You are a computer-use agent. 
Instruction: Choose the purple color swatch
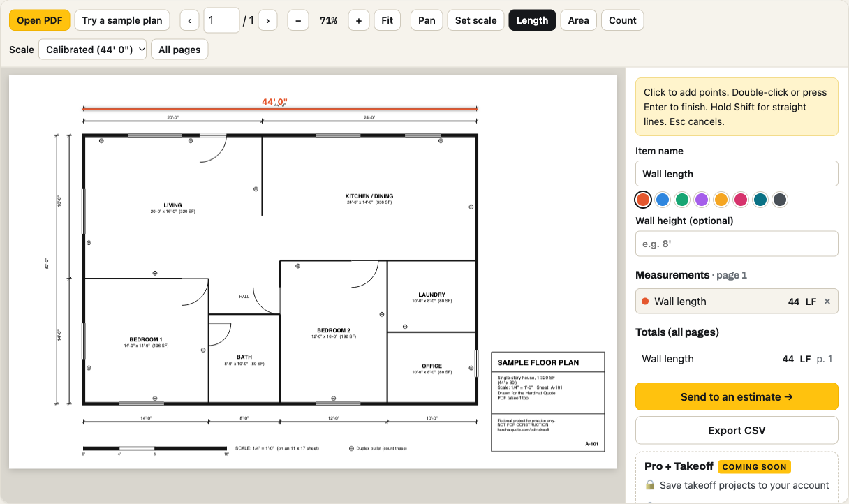[702, 200]
